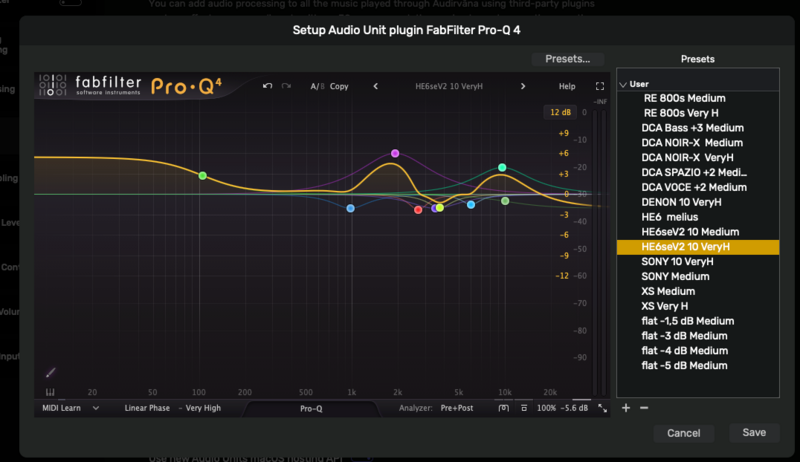Click the Pro-Q bottom tab

coord(311,408)
